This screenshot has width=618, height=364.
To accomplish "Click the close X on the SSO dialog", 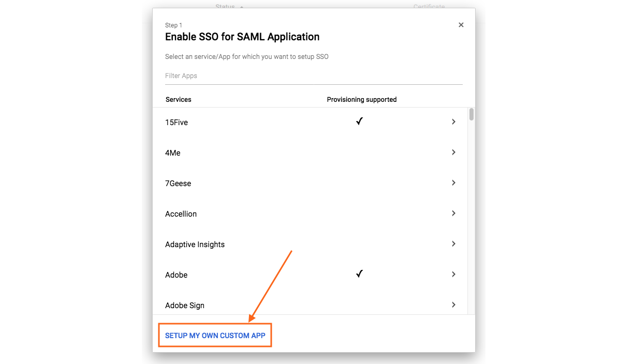I will (x=461, y=24).
